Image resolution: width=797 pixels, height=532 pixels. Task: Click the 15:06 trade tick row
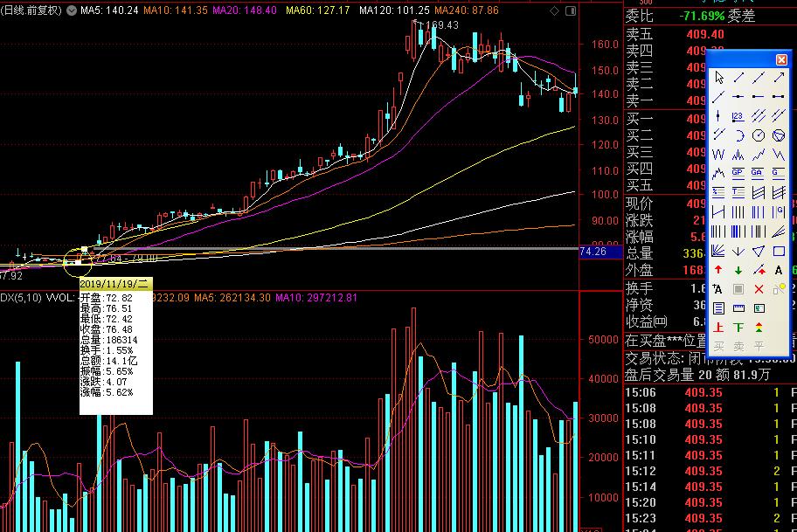710,392
